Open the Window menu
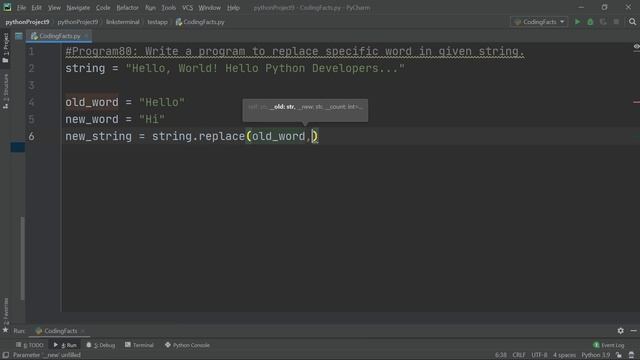The width and height of the screenshot is (640, 360). 209,8
